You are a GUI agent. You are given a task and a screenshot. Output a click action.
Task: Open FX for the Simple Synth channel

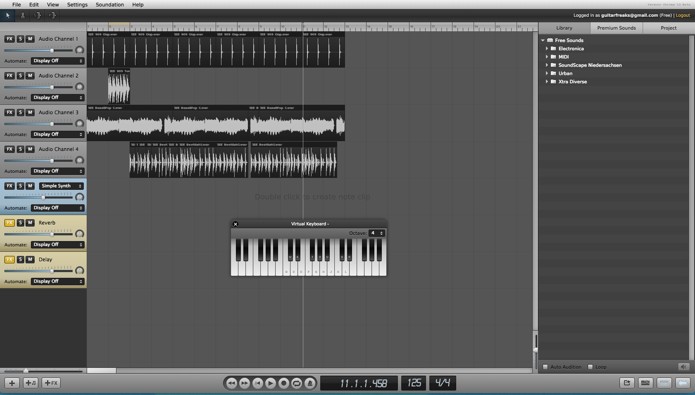(9, 186)
